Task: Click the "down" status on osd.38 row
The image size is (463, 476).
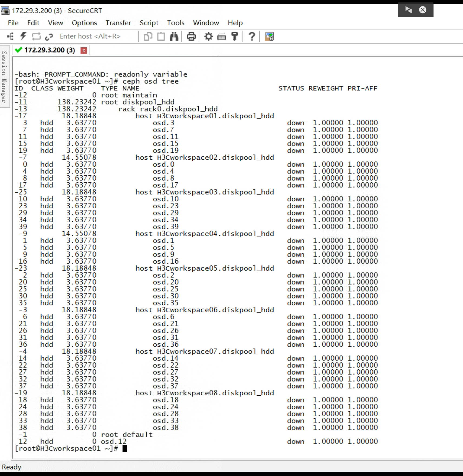Action: [295, 428]
